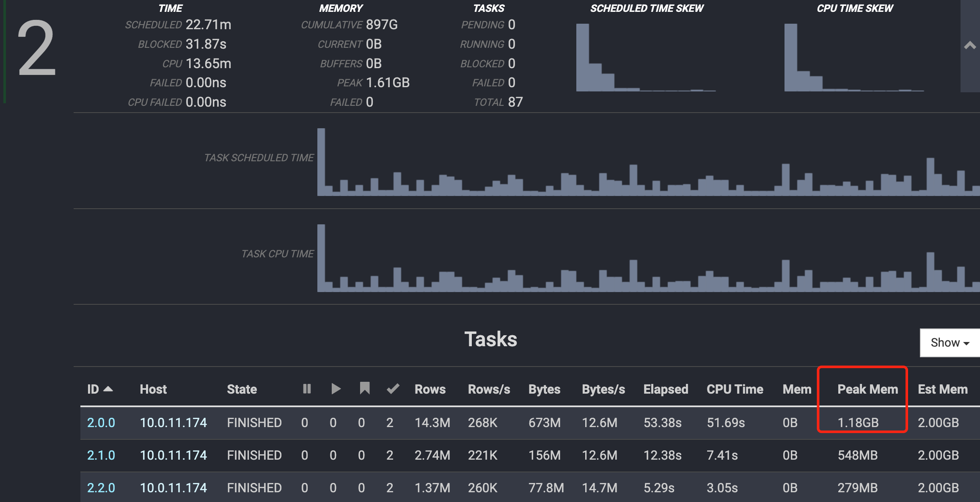Click the running play icon column header
The width and height of the screenshot is (980, 502).
pyautogui.click(x=336, y=389)
